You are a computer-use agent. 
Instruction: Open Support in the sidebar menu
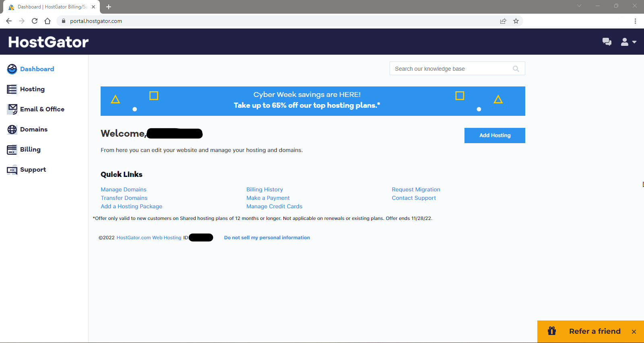coord(33,170)
